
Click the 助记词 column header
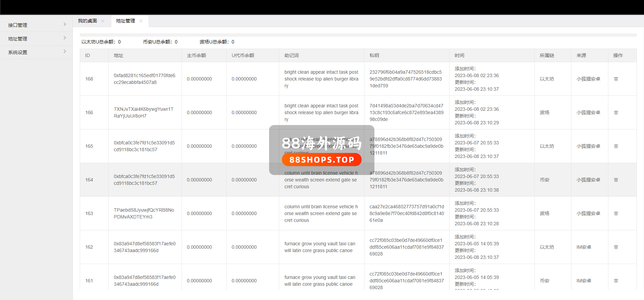click(291, 55)
